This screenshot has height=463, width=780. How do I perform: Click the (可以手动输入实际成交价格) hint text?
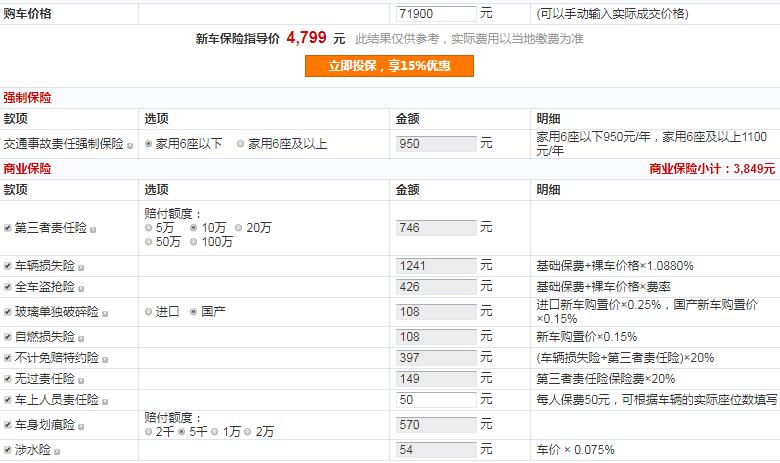[612, 14]
